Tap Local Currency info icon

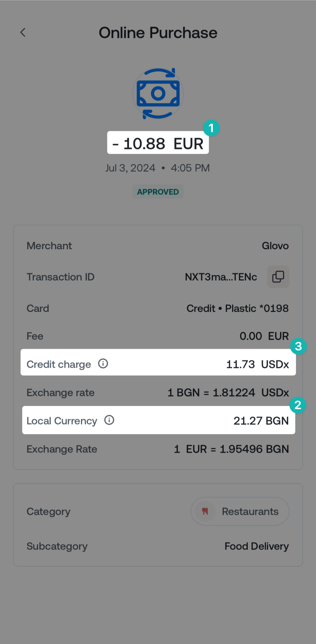pos(109,420)
